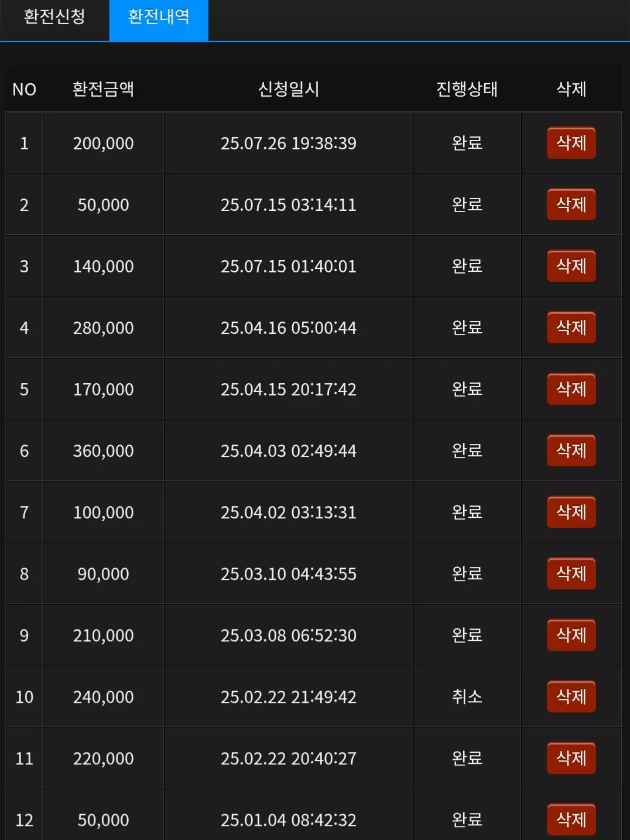
Task: Select the 취소 status cell in row 10
Action: pyautogui.click(x=467, y=696)
